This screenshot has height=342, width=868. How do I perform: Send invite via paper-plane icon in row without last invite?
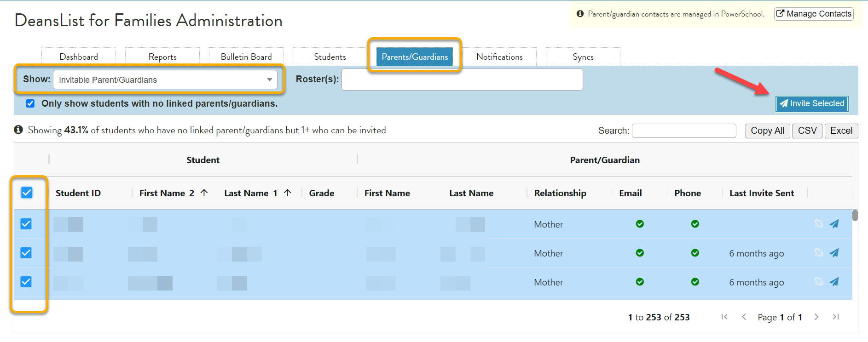click(x=834, y=224)
